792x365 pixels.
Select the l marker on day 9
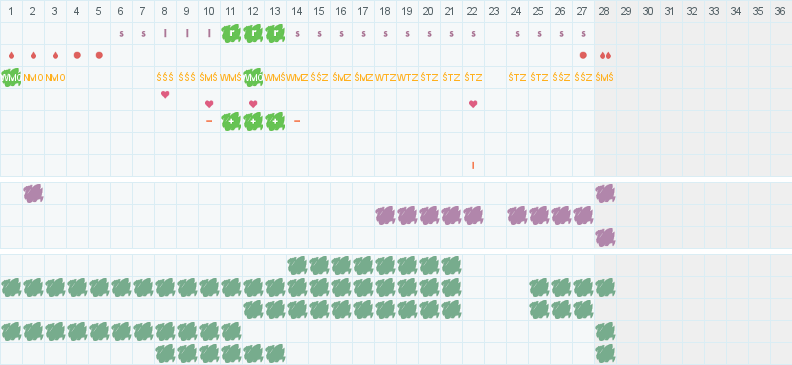click(x=187, y=33)
